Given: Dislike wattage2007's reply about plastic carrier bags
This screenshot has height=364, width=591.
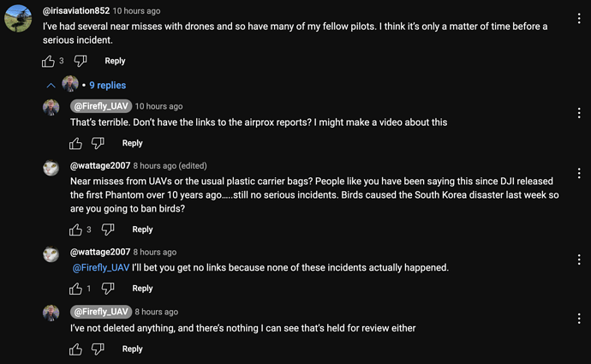Looking at the screenshot, I should point(108,230).
